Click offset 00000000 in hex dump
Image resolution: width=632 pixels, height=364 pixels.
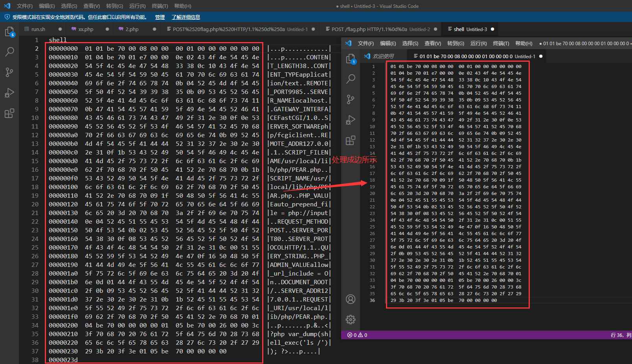(63, 48)
